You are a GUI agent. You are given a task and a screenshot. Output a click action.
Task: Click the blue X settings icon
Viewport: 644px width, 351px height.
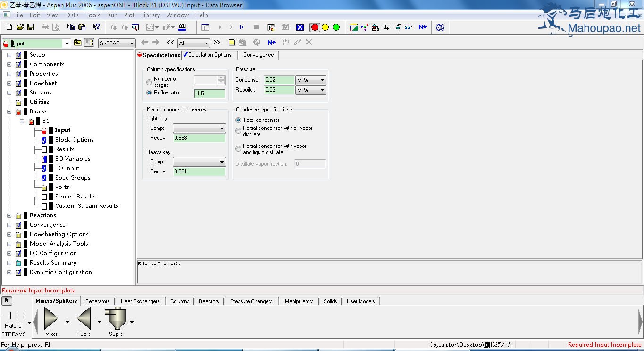tap(300, 27)
